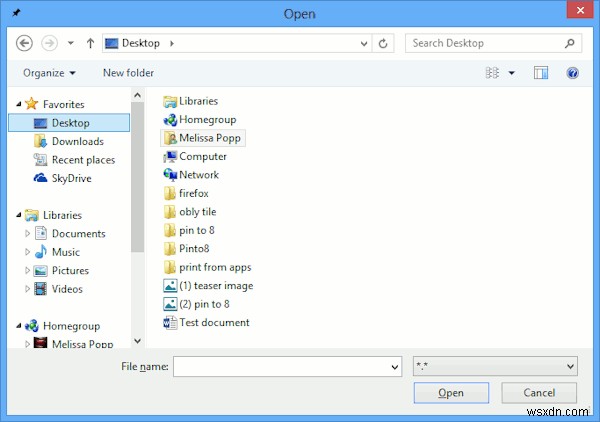The image size is (600, 422).
Task: Click the Forward navigation arrow
Action: pos(49,43)
